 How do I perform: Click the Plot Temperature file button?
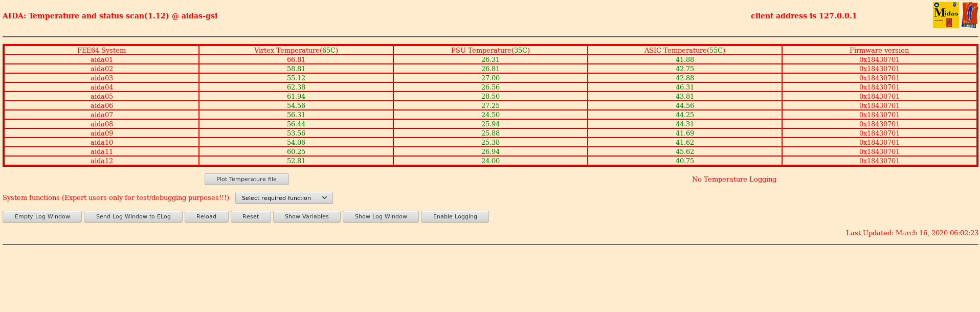247,179
